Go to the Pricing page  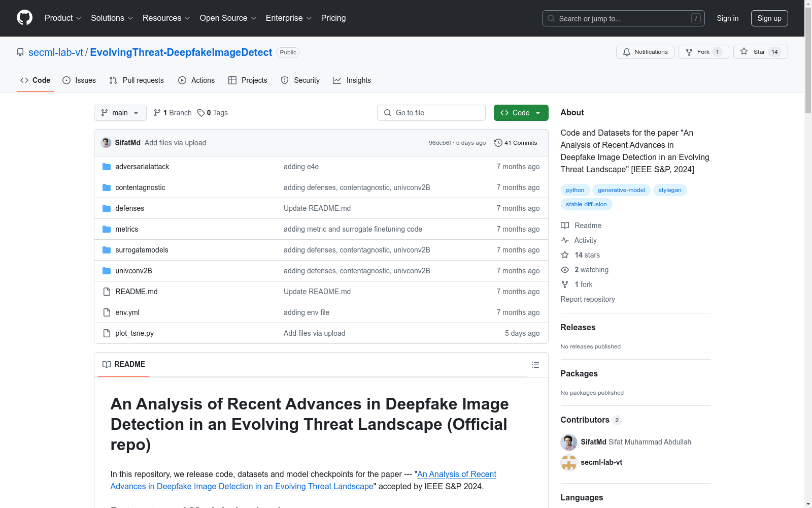point(333,18)
